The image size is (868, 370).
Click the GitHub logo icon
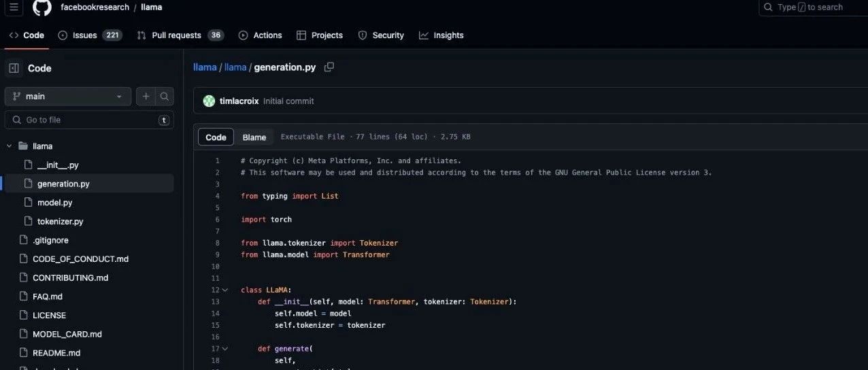(41, 7)
